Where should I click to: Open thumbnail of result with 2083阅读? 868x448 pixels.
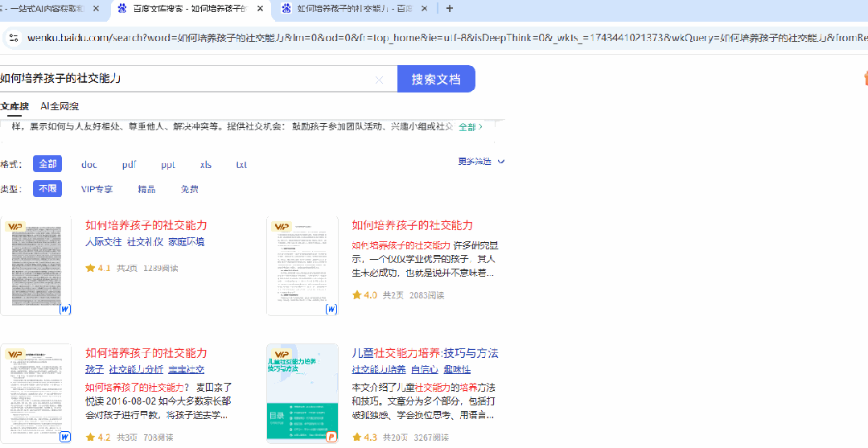pos(302,265)
